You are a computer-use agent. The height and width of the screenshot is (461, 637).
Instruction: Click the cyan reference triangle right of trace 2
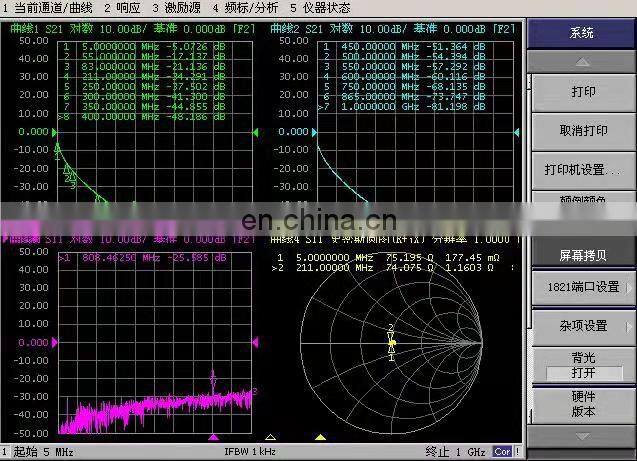click(x=517, y=132)
